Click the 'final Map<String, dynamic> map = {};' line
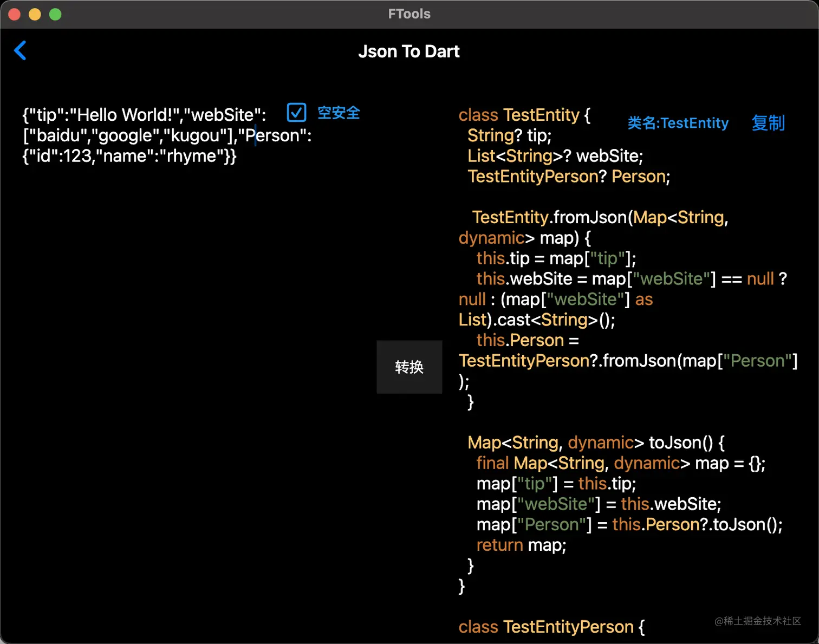 tap(621, 463)
